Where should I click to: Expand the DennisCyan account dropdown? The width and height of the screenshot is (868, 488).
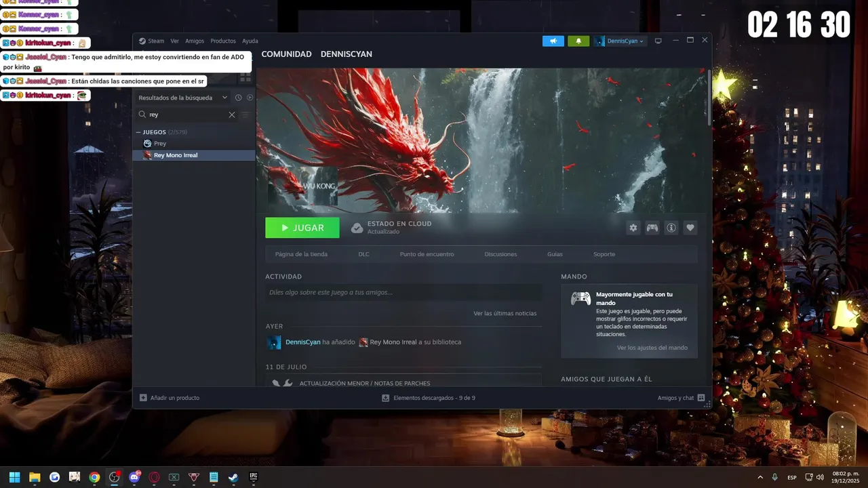(x=620, y=41)
